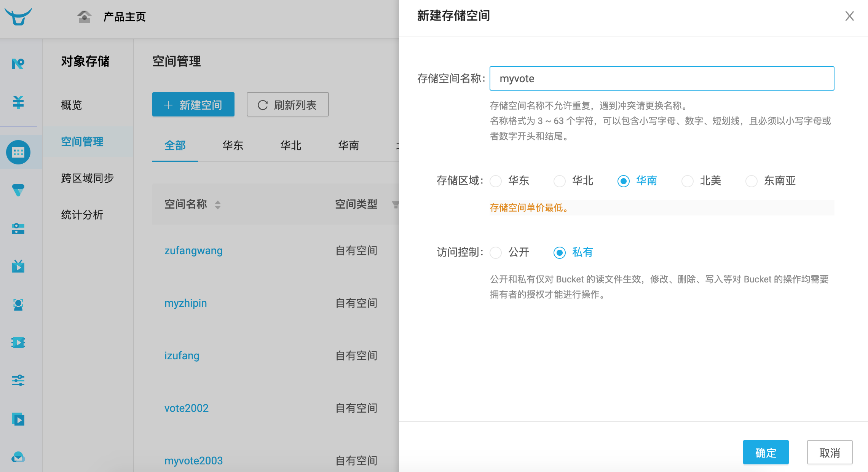This screenshot has height=472, width=868.
Task: Open 跨区域同步 menu item
Action: click(x=87, y=178)
